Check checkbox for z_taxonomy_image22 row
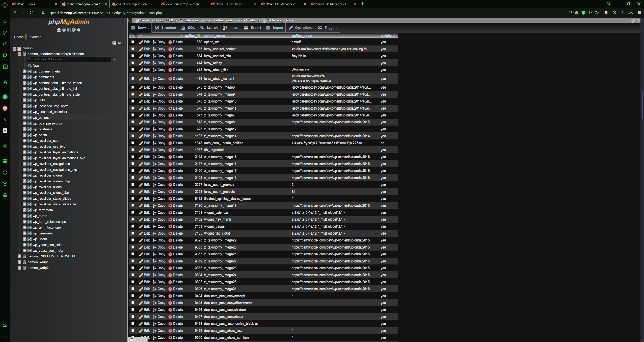644x342 pixels. pyautogui.click(x=133, y=240)
